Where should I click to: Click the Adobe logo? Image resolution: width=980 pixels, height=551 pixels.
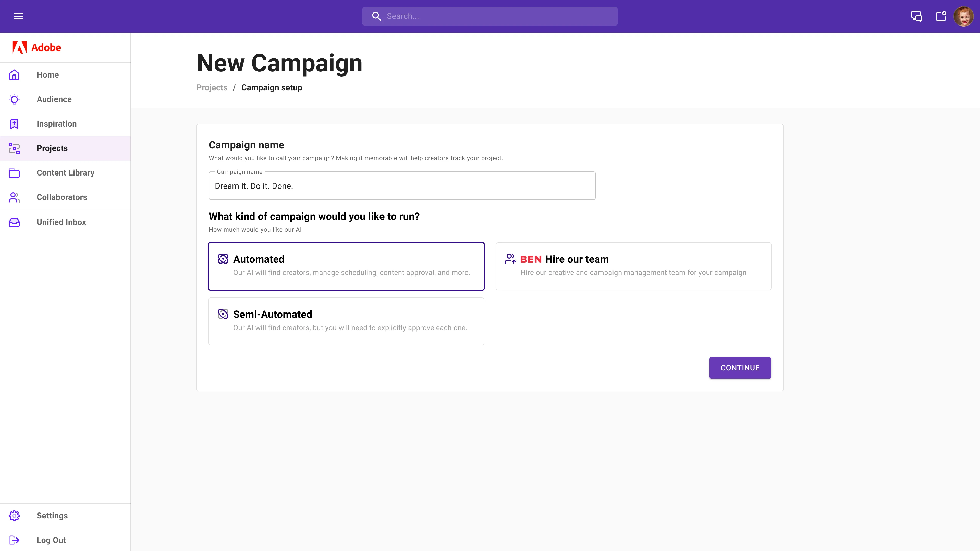pos(36,47)
